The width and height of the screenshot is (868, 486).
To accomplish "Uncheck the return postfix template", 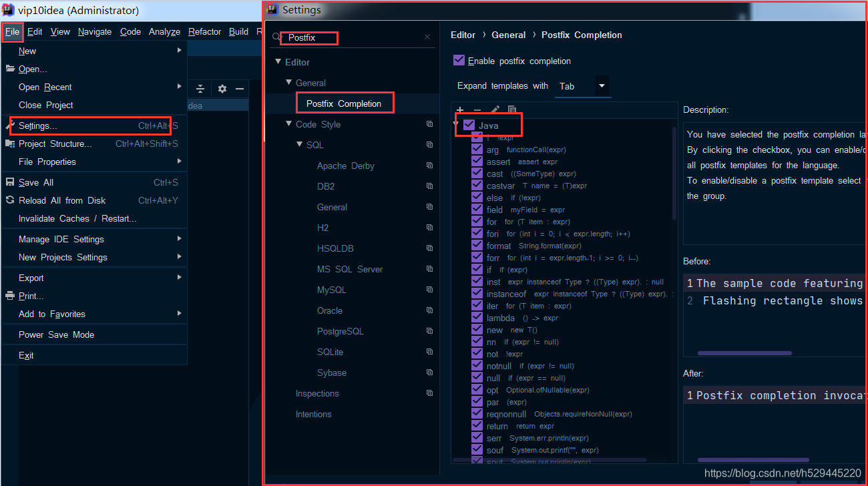I will (477, 426).
